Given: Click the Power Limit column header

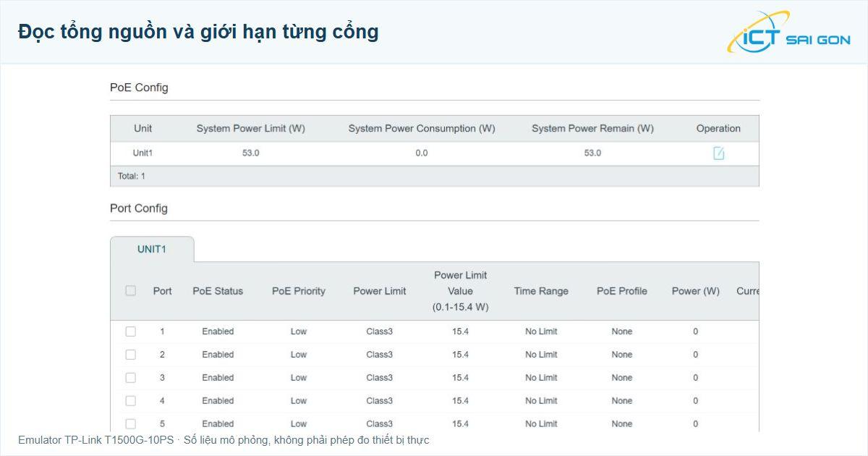Looking at the screenshot, I should tap(380, 291).
